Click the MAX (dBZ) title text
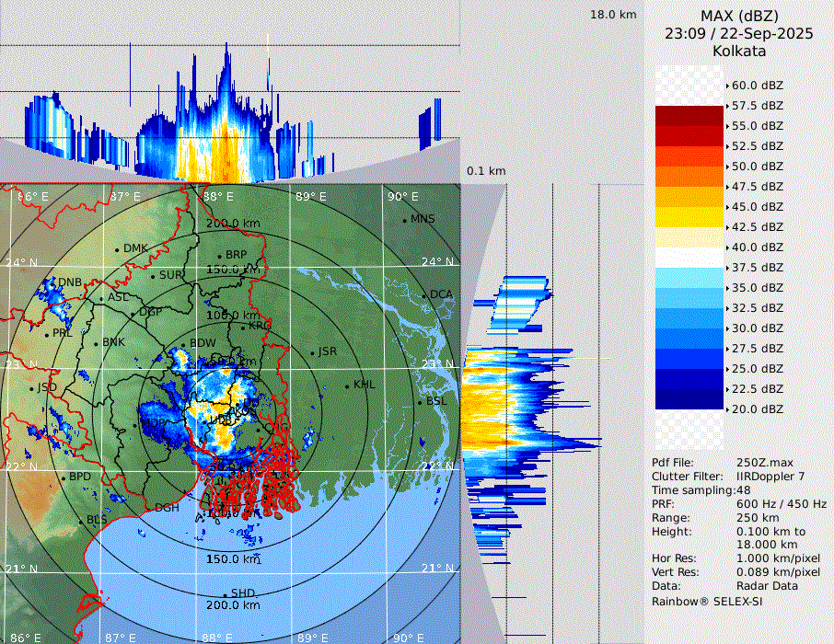Image resolution: width=834 pixels, height=644 pixels. pyautogui.click(x=738, y=16)
